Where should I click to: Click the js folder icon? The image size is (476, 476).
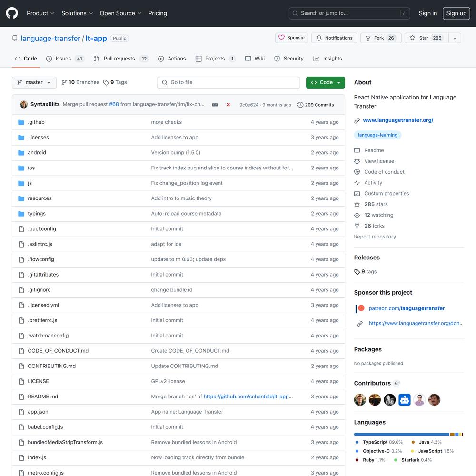pyautogui.click(x=21, y=183)
